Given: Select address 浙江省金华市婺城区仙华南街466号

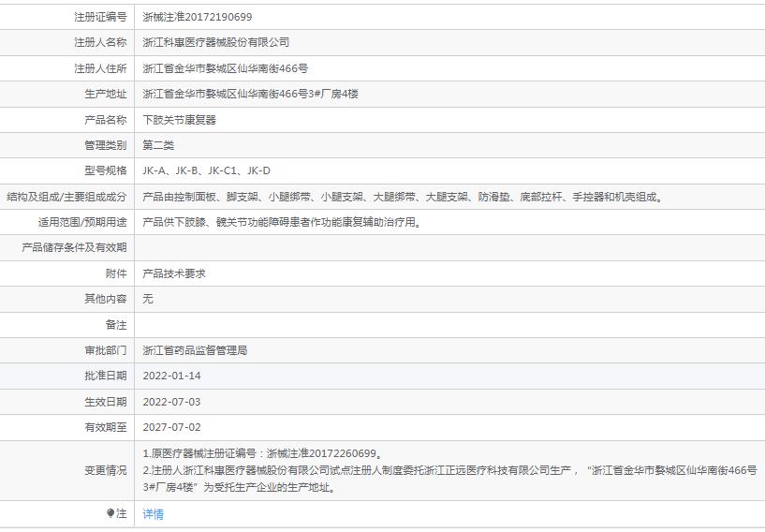Looking at the screenshot, I should click(225, 68).
